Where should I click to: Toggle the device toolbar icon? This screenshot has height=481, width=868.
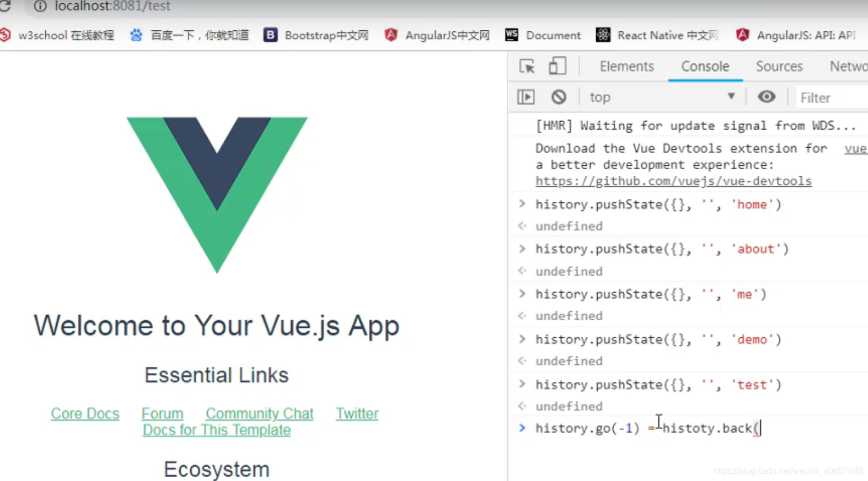pos(557,66)
